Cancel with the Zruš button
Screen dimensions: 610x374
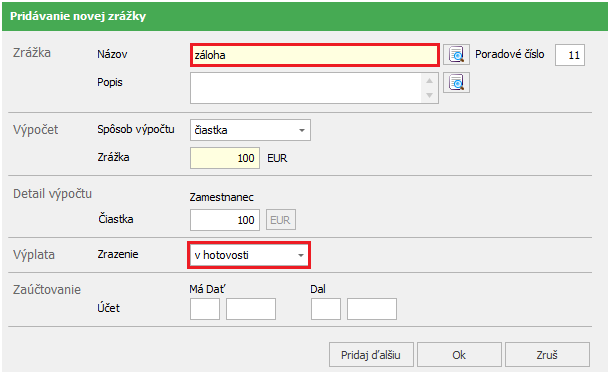547,355
